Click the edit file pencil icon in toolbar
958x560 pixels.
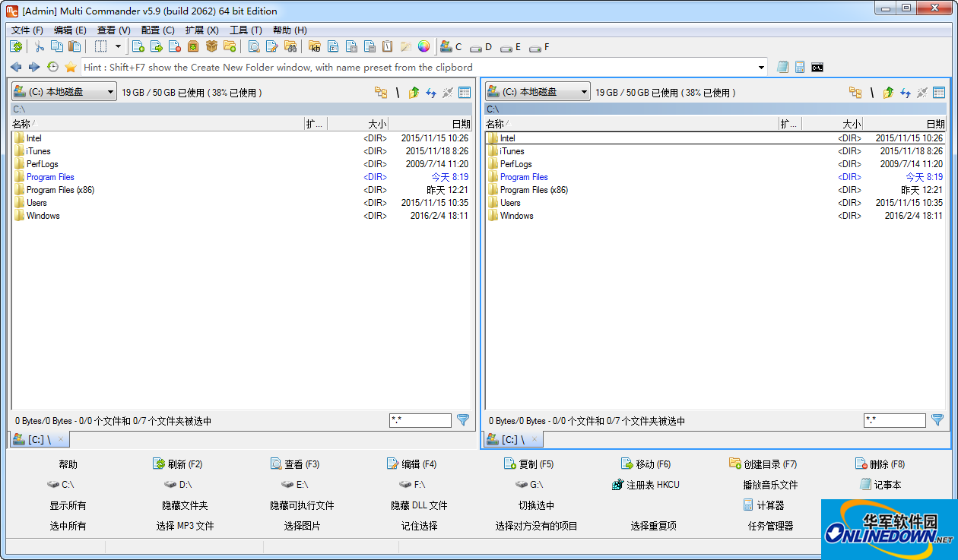(272, 47)
